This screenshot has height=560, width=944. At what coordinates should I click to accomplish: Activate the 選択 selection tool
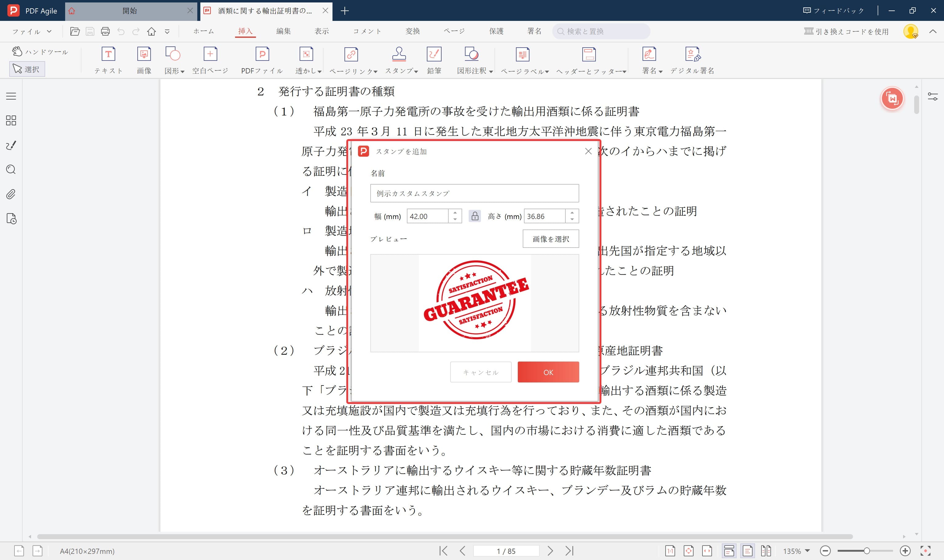27,69
